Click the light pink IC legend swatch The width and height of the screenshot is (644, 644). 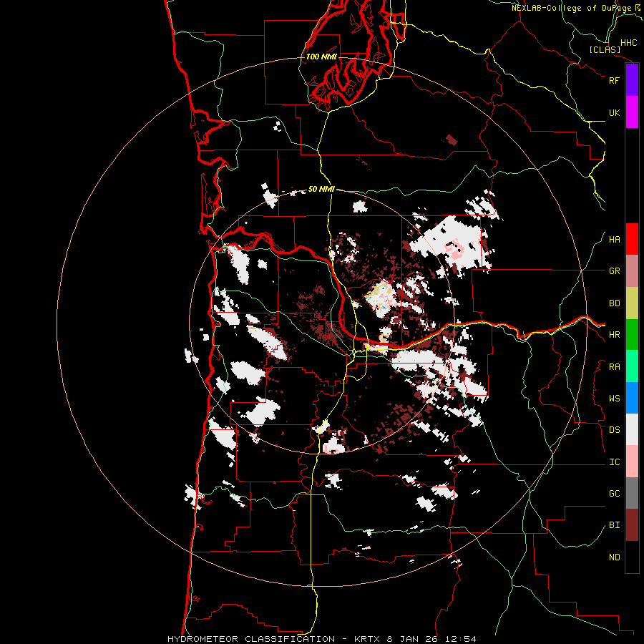[632, 462]
